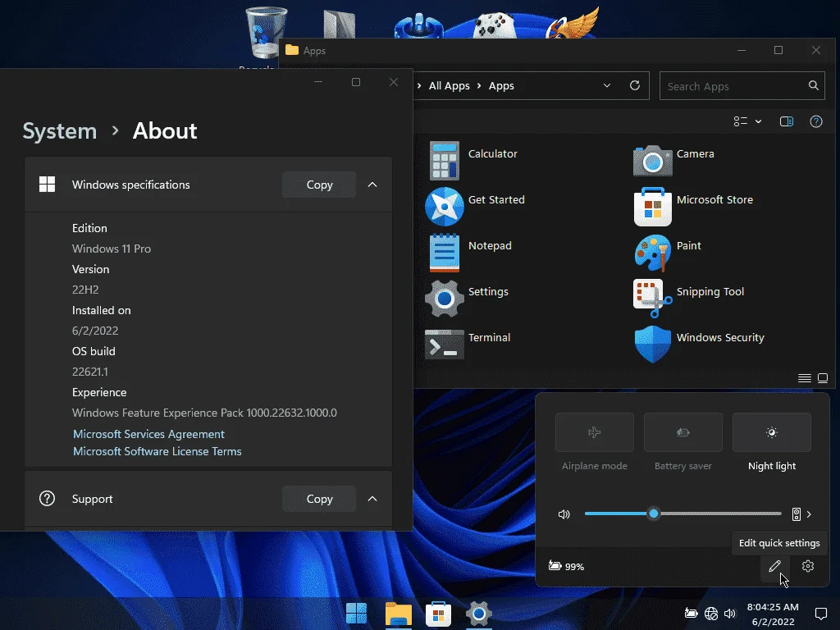Open the Microsoft Store app icon
This screenshot has width=840, height=630.
point(652,207)
